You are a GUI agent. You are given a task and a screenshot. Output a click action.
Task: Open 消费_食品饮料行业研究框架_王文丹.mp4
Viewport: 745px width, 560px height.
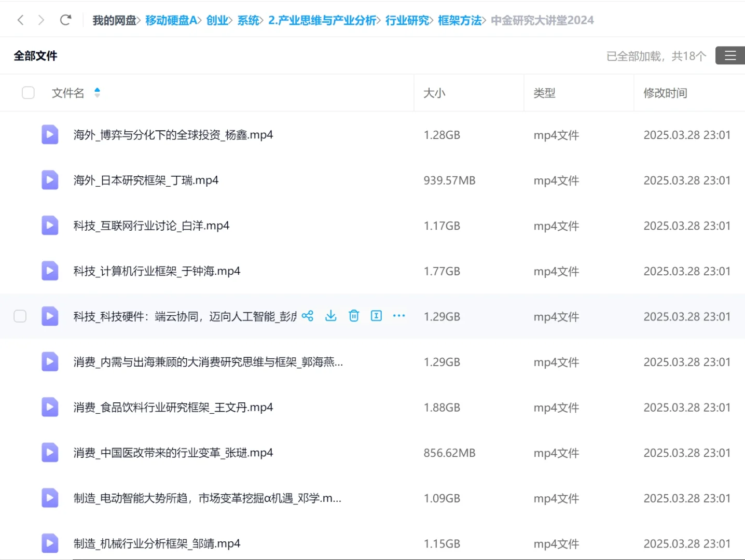[x=173, y=407]
